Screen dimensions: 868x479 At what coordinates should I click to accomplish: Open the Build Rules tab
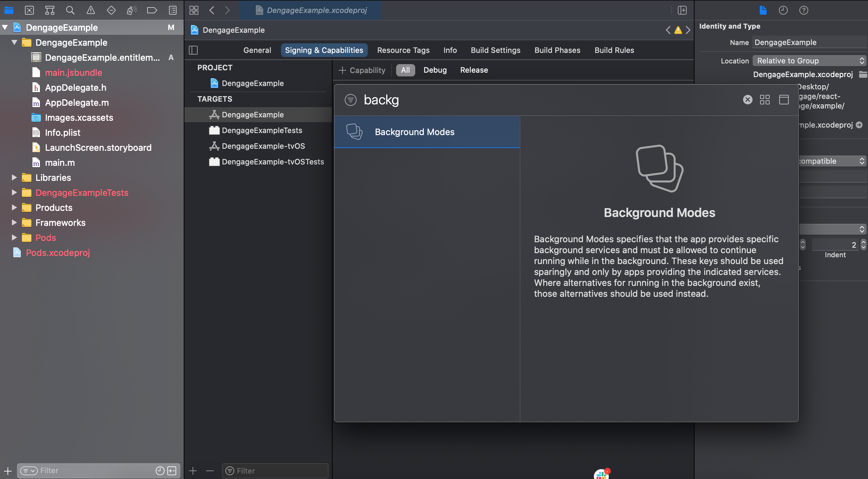click(x=614, y=50)
